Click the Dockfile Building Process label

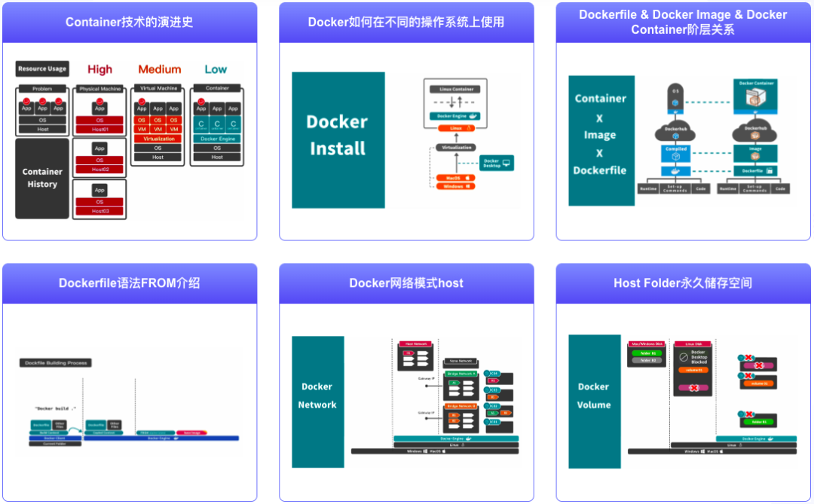(56, 363)
